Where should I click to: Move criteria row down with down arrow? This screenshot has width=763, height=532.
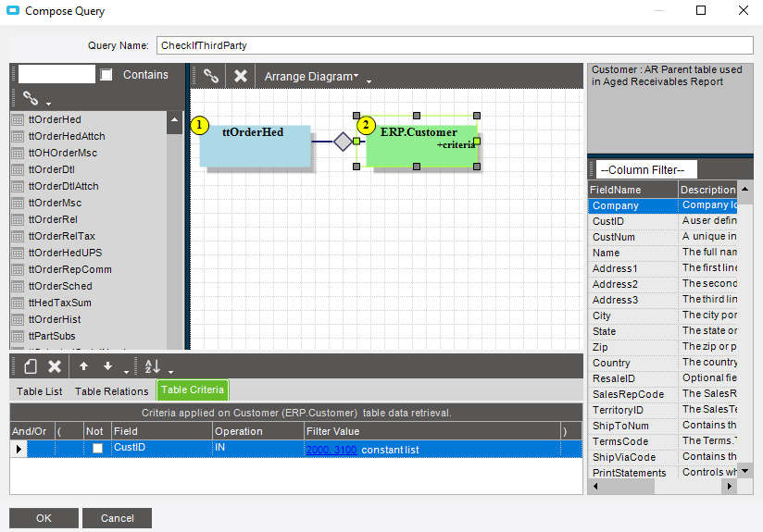pos(107,366)
